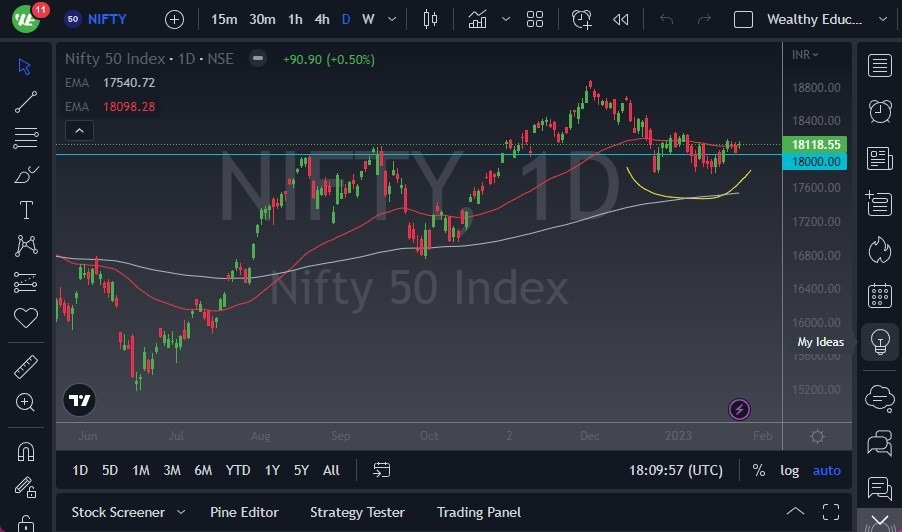Undo the last chart action

tap(666, 20)
